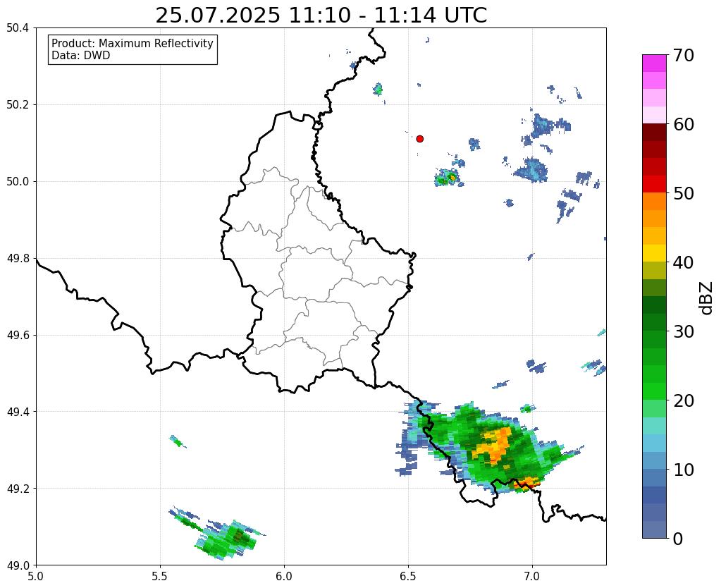Click the latitude axis label 49.2
Image resolution: width=721 pixels, height=588 pixels.
18,489
